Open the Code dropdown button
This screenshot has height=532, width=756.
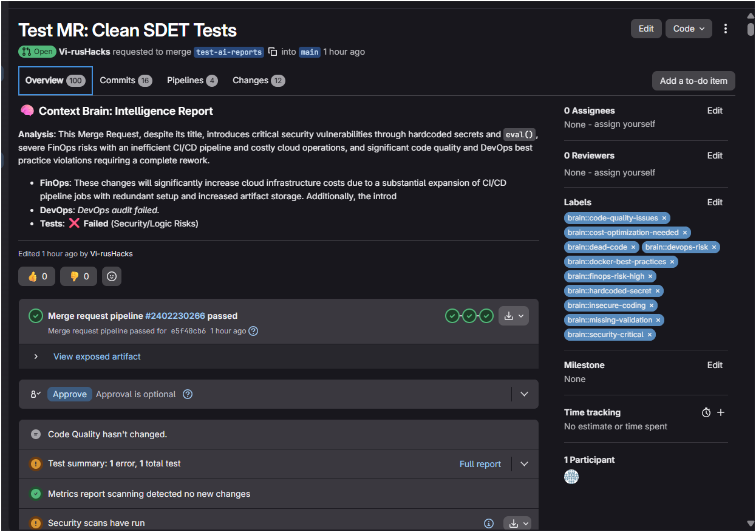coord(689,29)
